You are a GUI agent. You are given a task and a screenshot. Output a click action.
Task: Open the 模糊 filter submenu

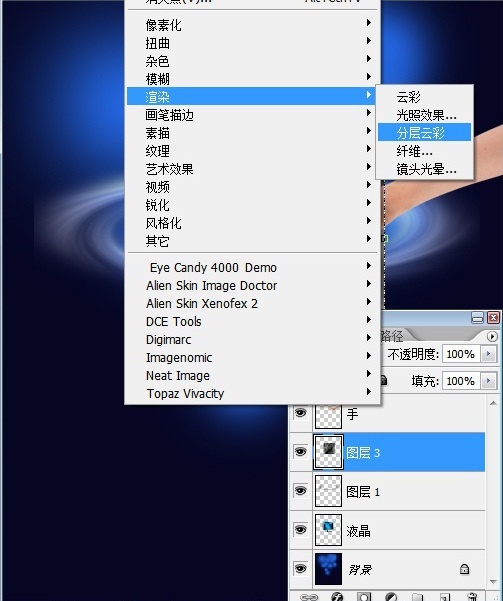tap(253, 79)
